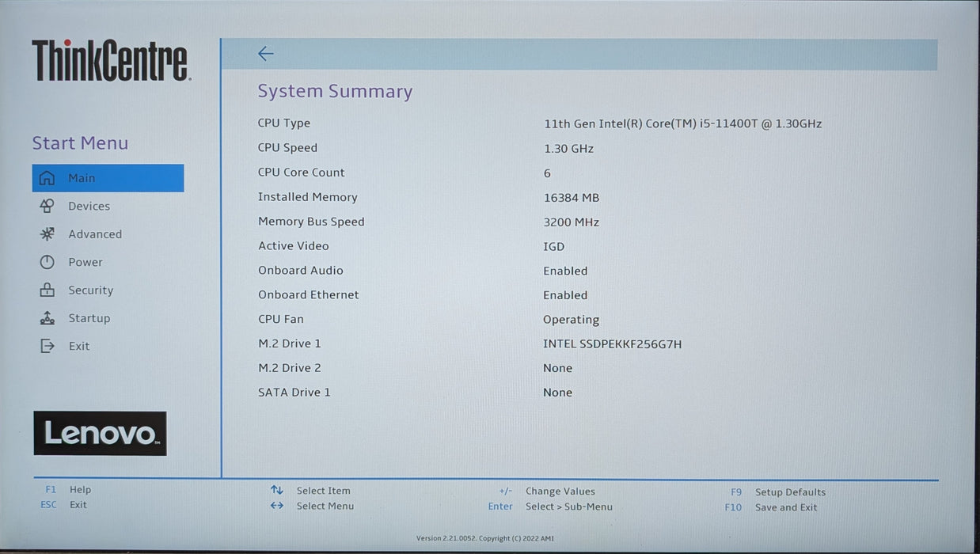Image resolution: width=980 pixels, height=554 pixels.
Task: Click the M.2 Drive 2 label
Action: [x=290, y=368]
